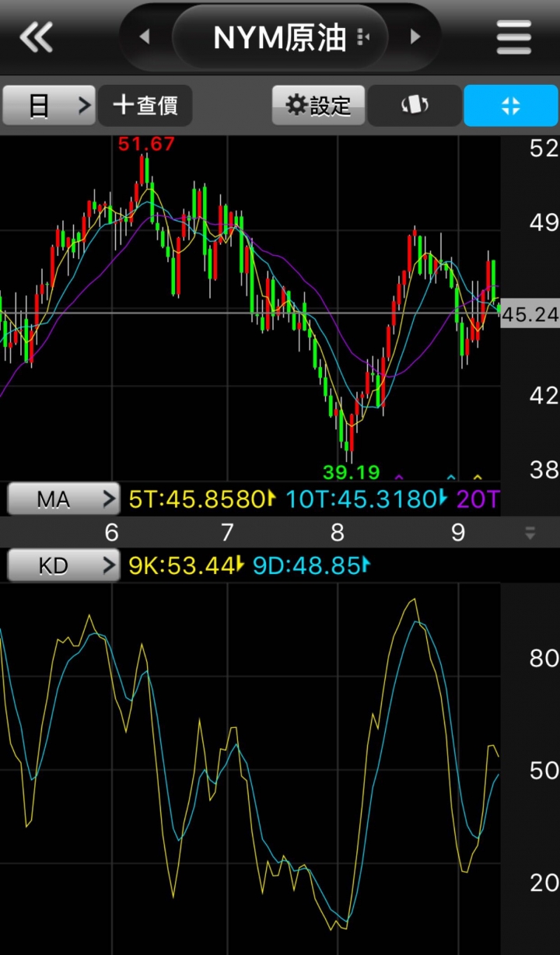Go back with the double chevron icon

[x=36, y=37]
